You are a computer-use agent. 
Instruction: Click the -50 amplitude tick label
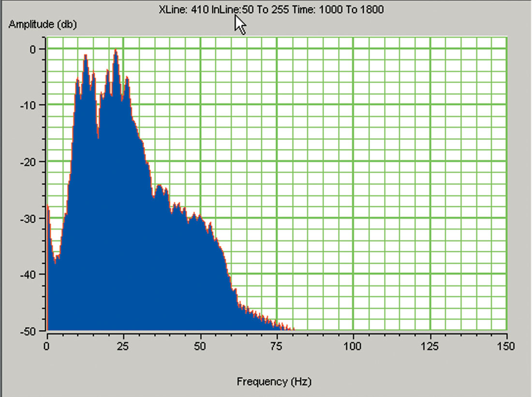coord(28,332)
